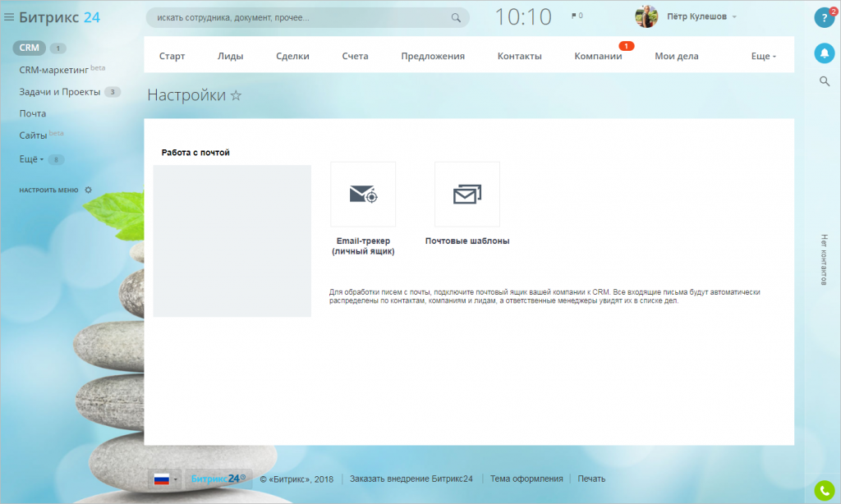Open the Email-трекер envelope icon
Viewport: 841px width, 504px height.
coord(363,194)
